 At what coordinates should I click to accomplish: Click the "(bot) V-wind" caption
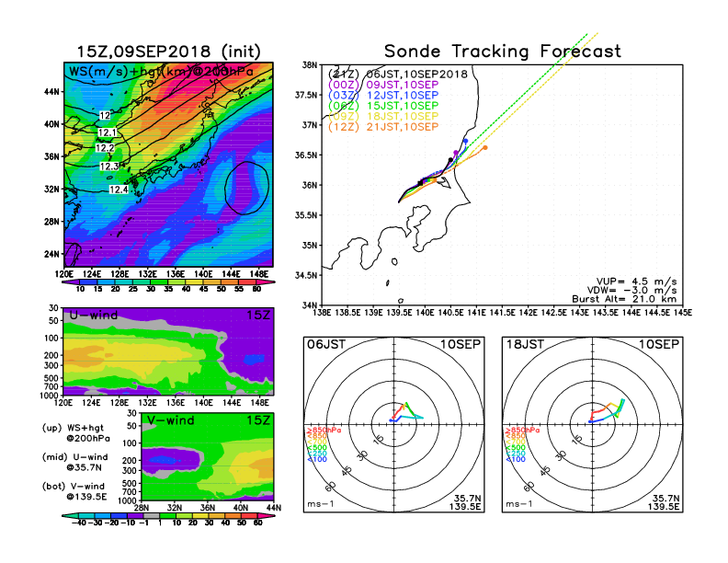click(x=74, y=487)
